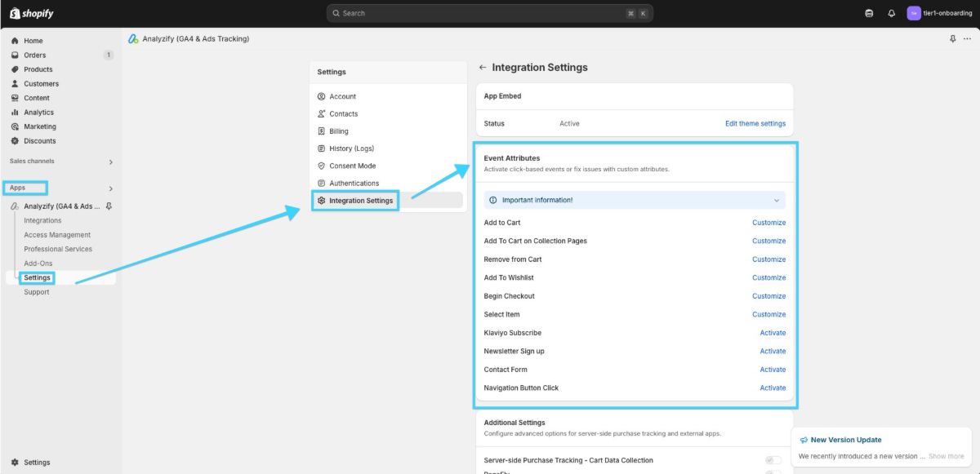Open the three-dot more actions menu
This screenshot has height=474, width=980.
click(x=968, y=38)
